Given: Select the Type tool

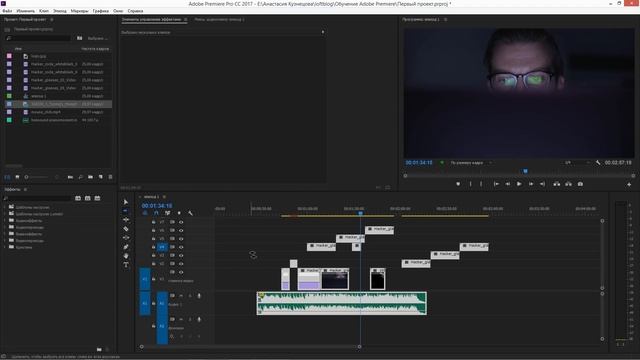Looking at the screenshot, I should (x=126, y=265).
